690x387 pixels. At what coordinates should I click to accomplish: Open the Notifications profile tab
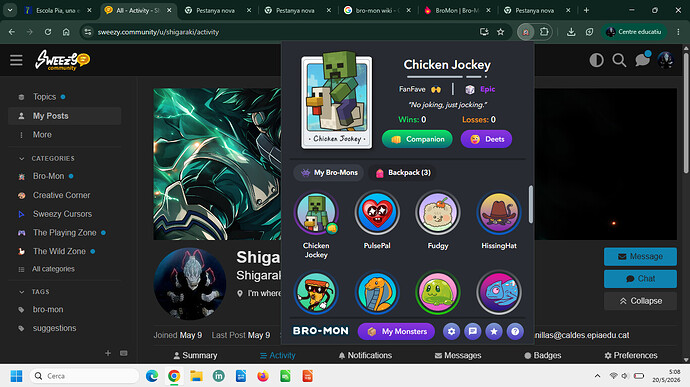365,355
